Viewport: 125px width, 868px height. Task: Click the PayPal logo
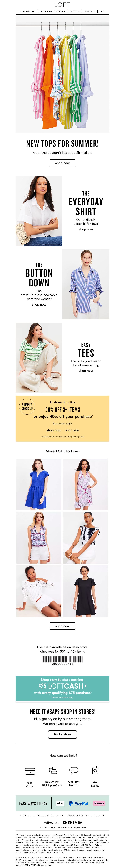pyautogui.click(x=78, y=803)
